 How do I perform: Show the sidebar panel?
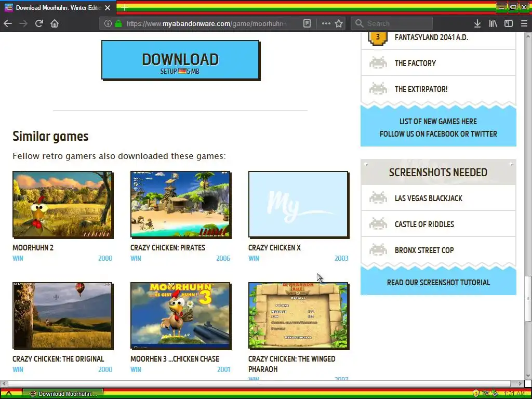pos(508,23)
